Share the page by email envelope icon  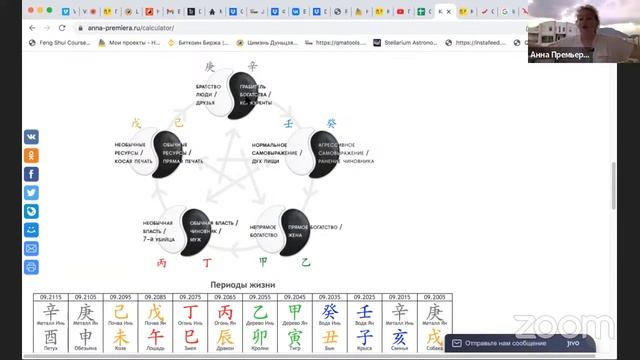[x=31, y=249]
